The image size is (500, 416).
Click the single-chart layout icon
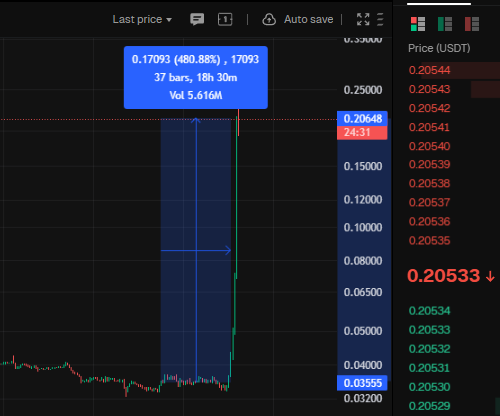tap(225, 19)
